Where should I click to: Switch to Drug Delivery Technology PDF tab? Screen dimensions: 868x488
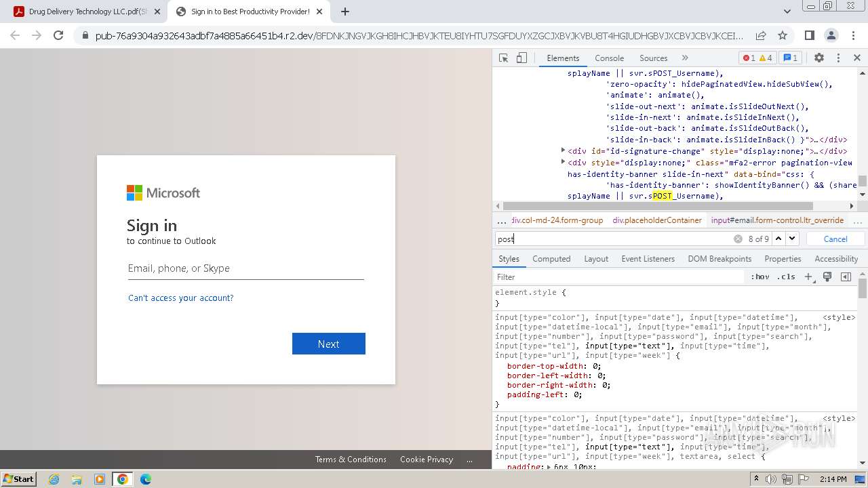tap(87, 12)
